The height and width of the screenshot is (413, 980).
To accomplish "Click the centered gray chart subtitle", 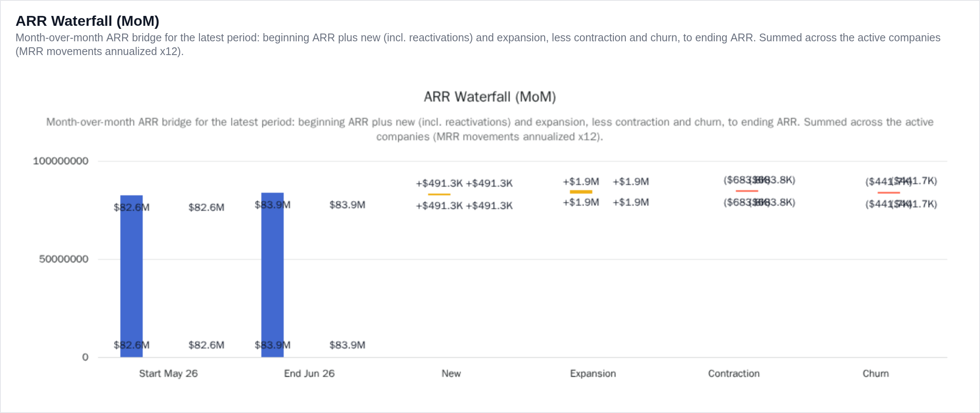I will pos(490,129).
